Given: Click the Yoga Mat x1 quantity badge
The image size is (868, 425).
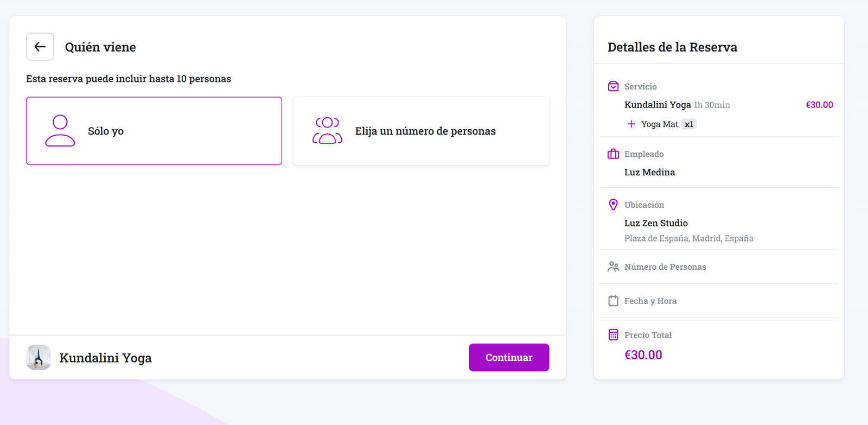Looking at the screenshot, I should [x=688, y=124].
